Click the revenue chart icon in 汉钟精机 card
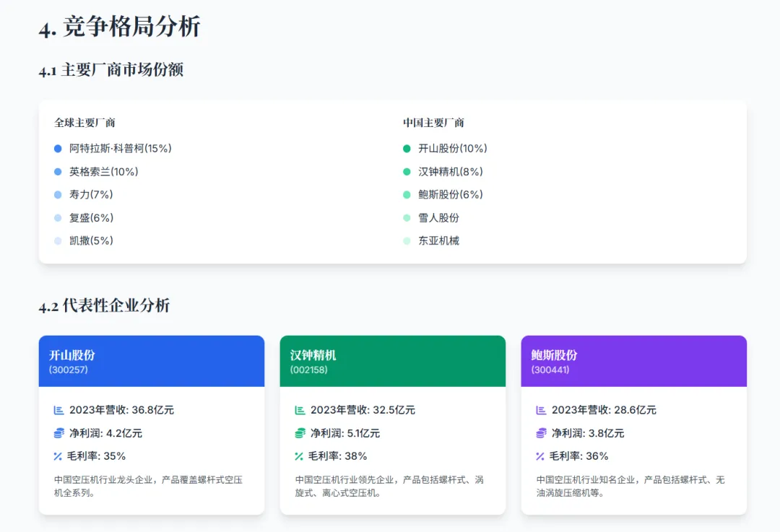 click(x=300, y=410)
